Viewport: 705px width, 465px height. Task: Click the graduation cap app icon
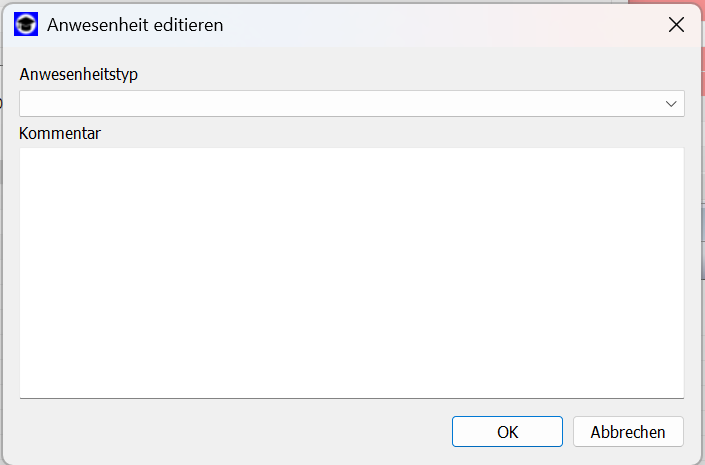[x=26, y=24]
